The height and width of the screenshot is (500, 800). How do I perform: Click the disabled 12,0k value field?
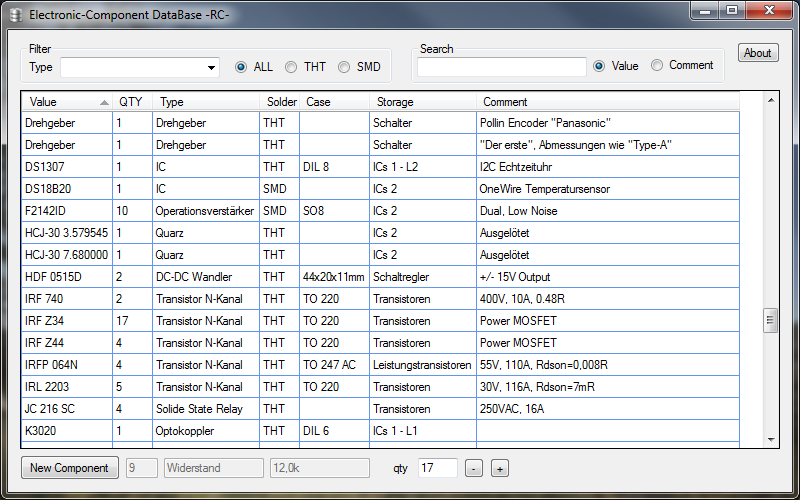[x=320, y=468]
